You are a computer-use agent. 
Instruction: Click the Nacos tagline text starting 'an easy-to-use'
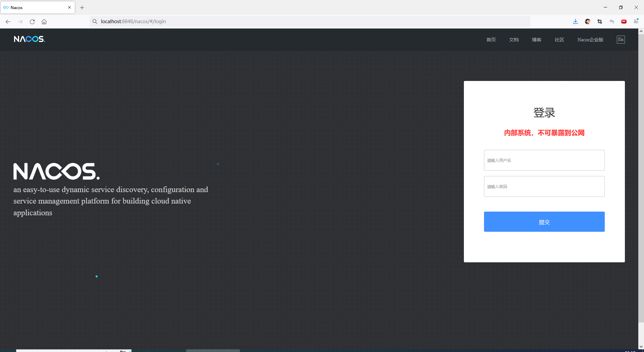[x=111, y=201]
